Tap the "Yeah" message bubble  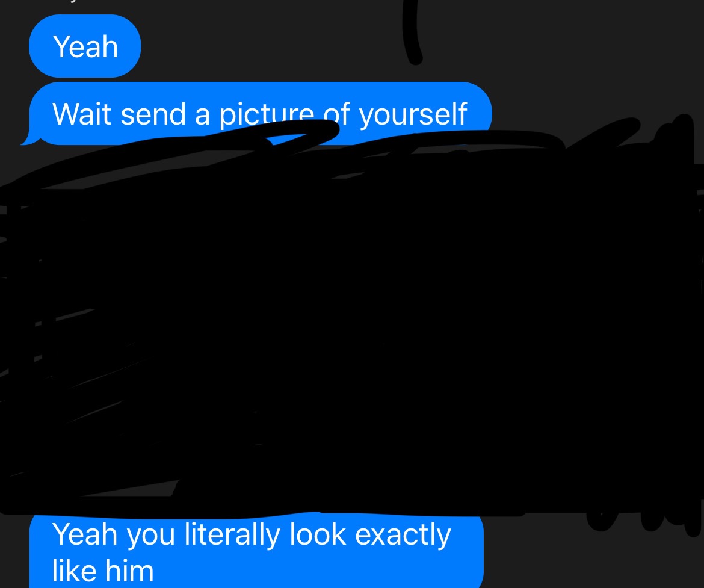tap(85, 46)
